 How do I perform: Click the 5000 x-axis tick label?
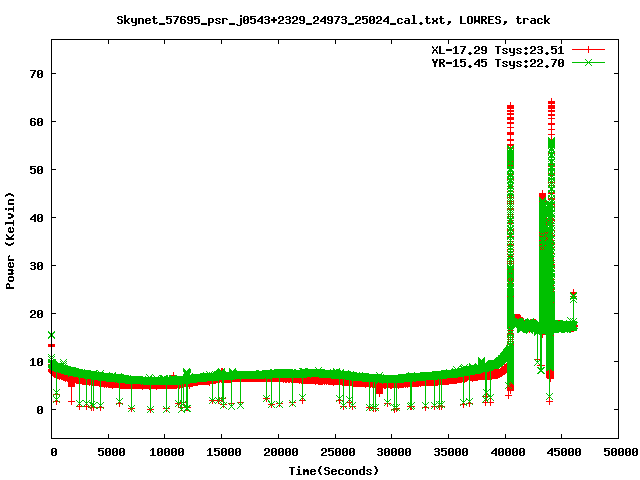click(111, 452)
